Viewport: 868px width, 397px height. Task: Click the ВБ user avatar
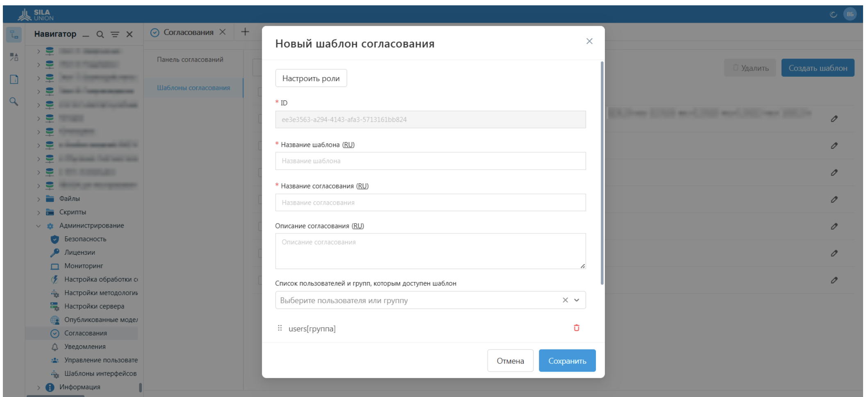point(850,14)
